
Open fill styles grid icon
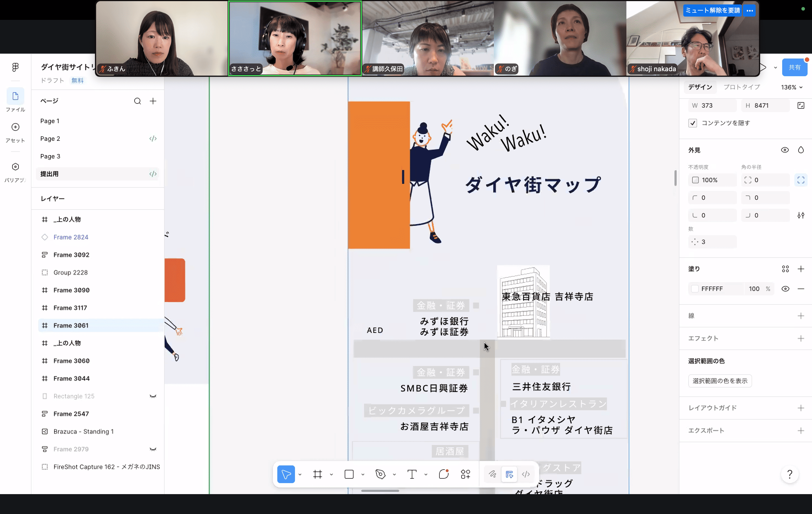tap(785, 269)
